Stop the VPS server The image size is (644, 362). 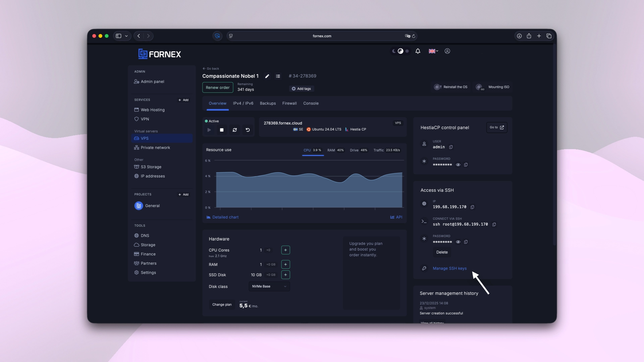click(221, 130)
